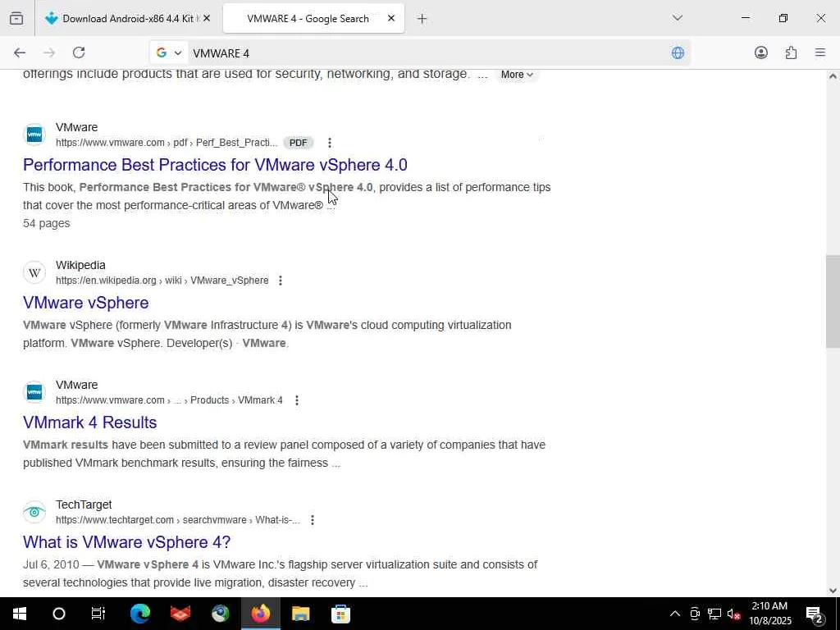840x630 pixels.
Task: Click the TechTarget eye favicon
Action: [x=34, y=512]
